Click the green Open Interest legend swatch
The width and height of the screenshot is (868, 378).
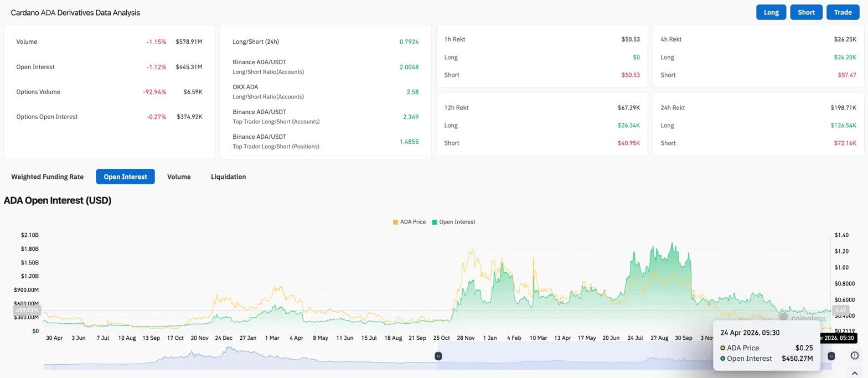coord(435,222)
